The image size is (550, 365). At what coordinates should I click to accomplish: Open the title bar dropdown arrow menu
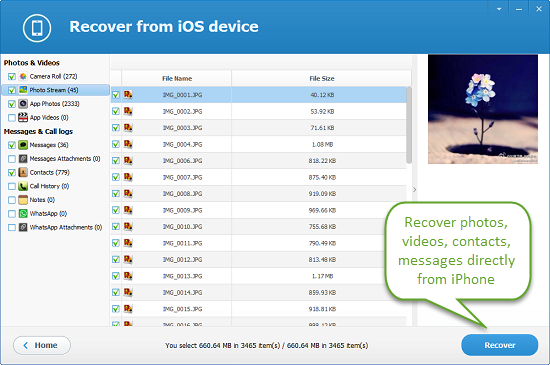tap(499, 9)
